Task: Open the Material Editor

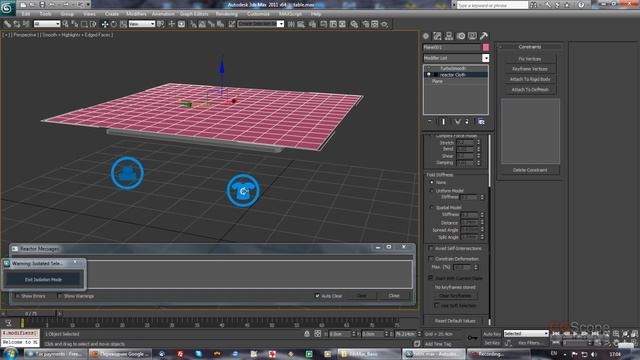Action: 354,24
